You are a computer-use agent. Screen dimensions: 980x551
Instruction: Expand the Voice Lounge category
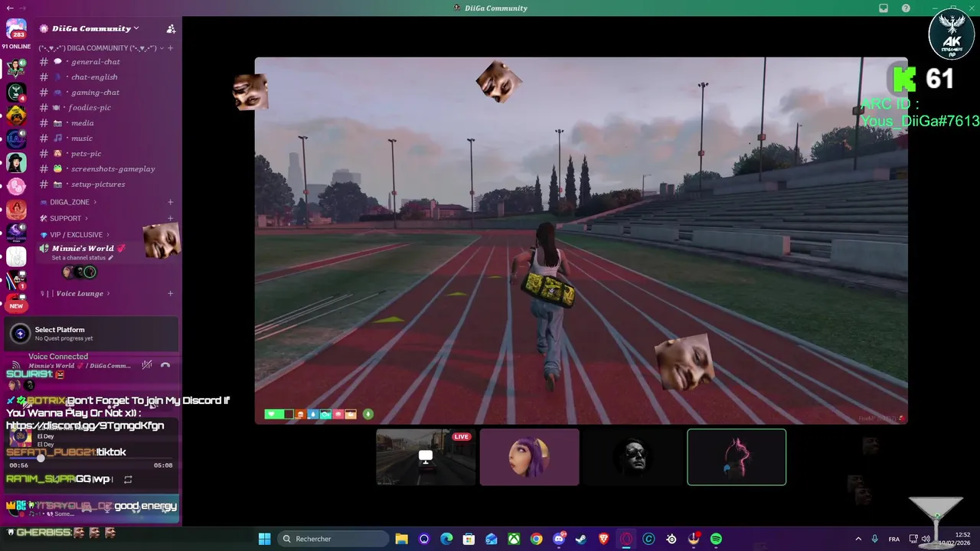coord(75,294)
